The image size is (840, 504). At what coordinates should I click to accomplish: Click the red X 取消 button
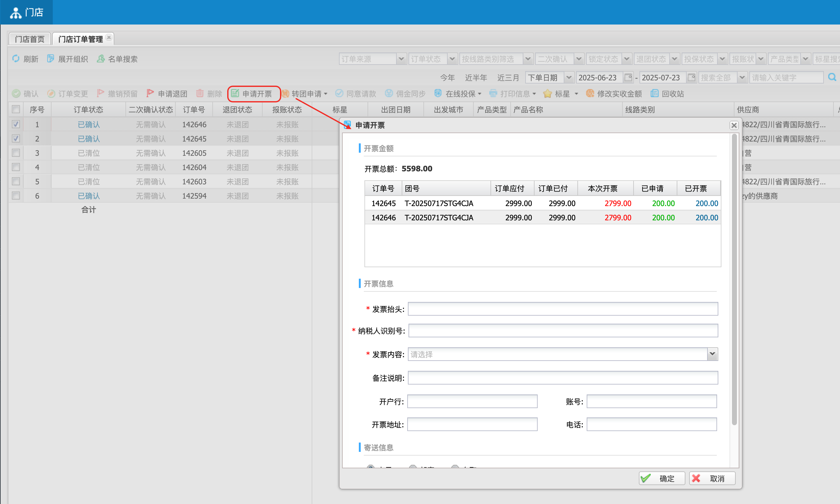712,479
